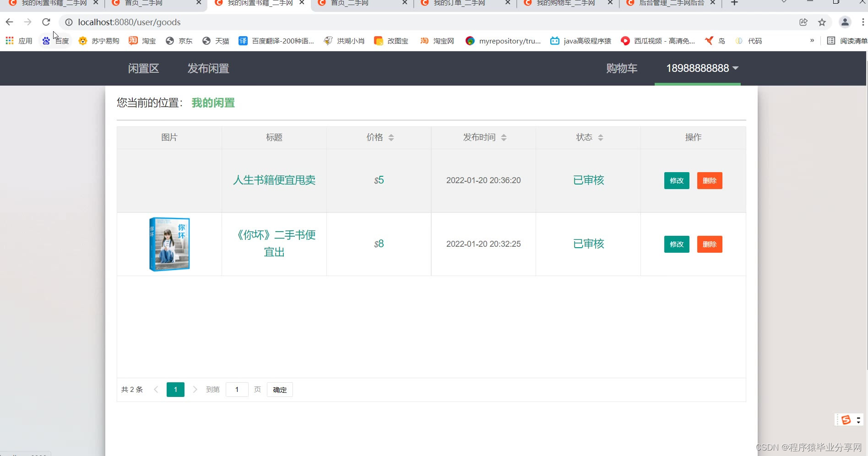Click the page number jump input

(x=237, y=390)
